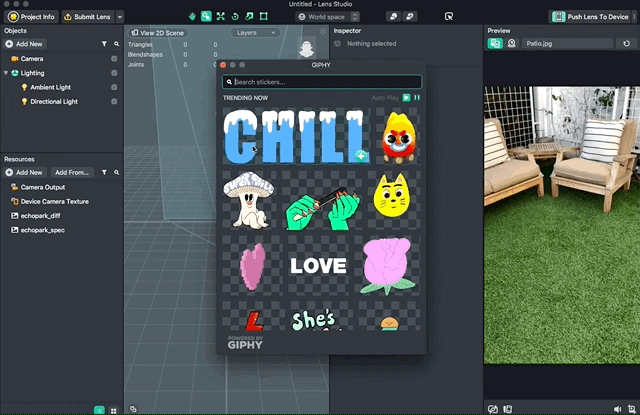Select Camera in Objects tree
Screen dimensions: 640x415
click(x=32, y=59)
